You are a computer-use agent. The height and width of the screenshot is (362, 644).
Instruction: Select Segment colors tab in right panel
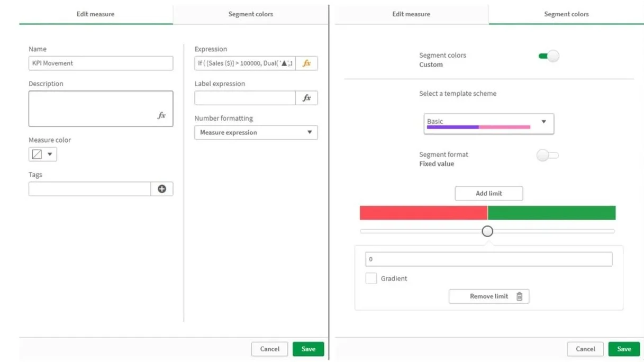566,14
